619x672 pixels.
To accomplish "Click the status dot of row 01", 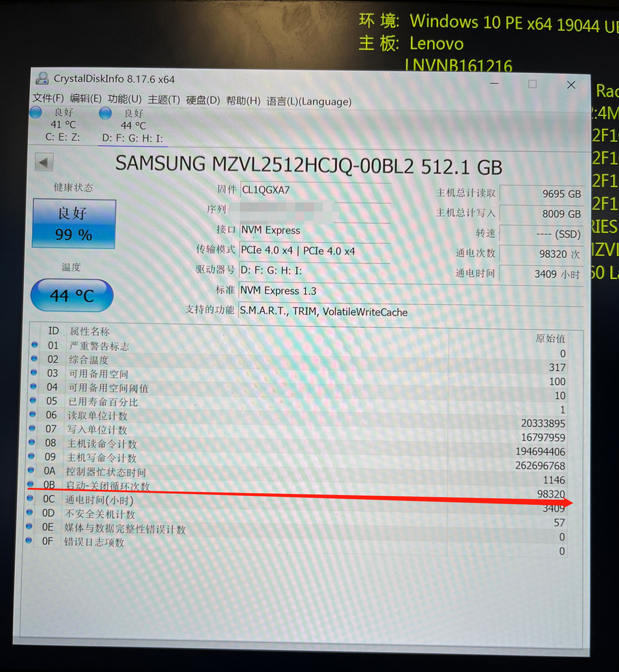I will (x=35, y=344).
